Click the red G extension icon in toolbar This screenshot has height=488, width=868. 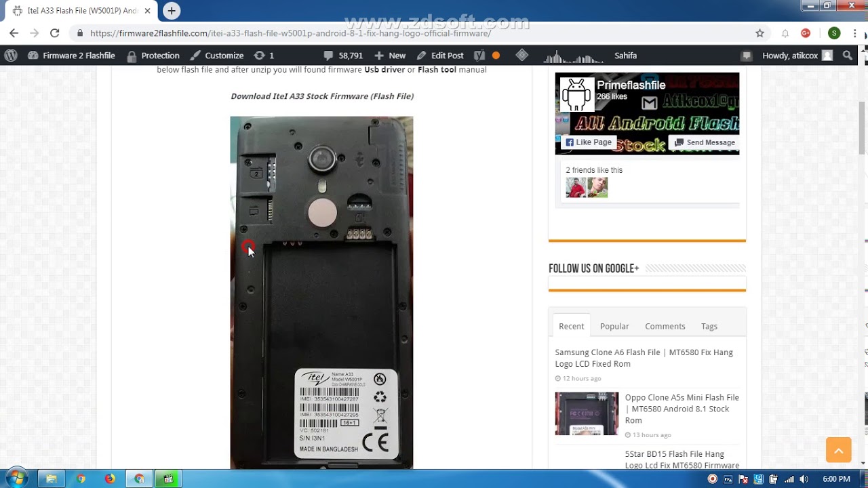tap(806, 33)
